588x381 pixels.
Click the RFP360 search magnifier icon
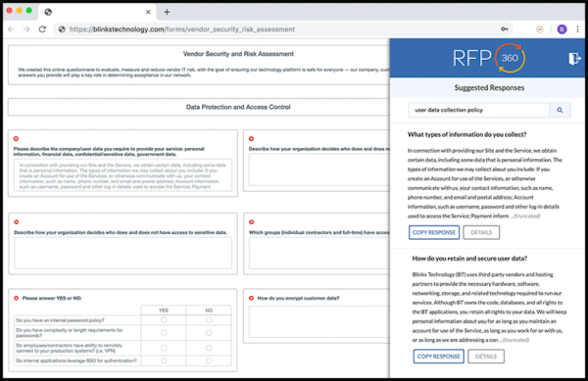point(560,110)
